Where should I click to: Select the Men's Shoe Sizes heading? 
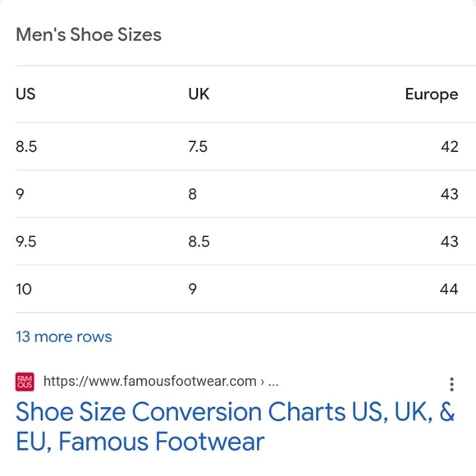coord(89,34)
